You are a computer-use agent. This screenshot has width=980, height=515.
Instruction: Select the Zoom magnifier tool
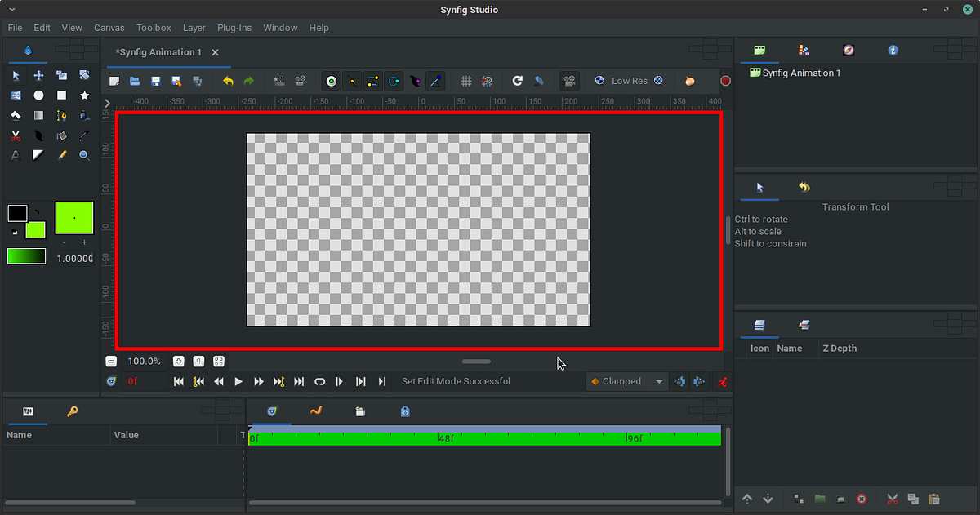point(83,155)
